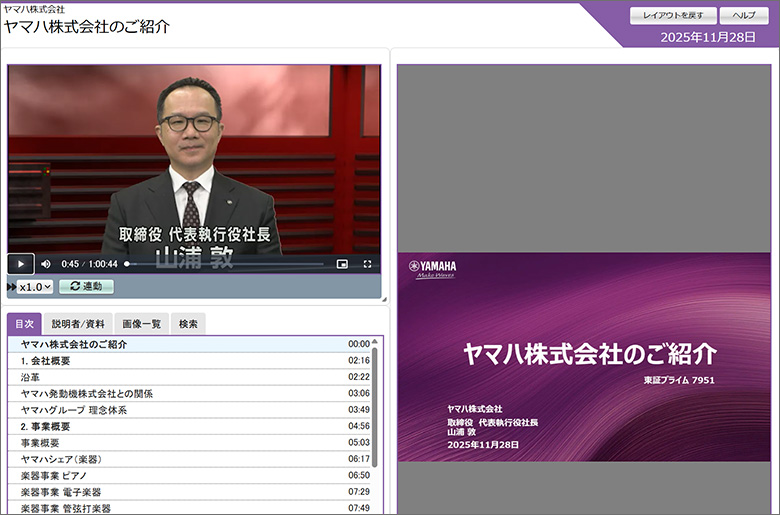The width and height of the screenshot is (780, 515).
Task: Jump to chapter 1. 会社概要
Action: tap(189, 361)
